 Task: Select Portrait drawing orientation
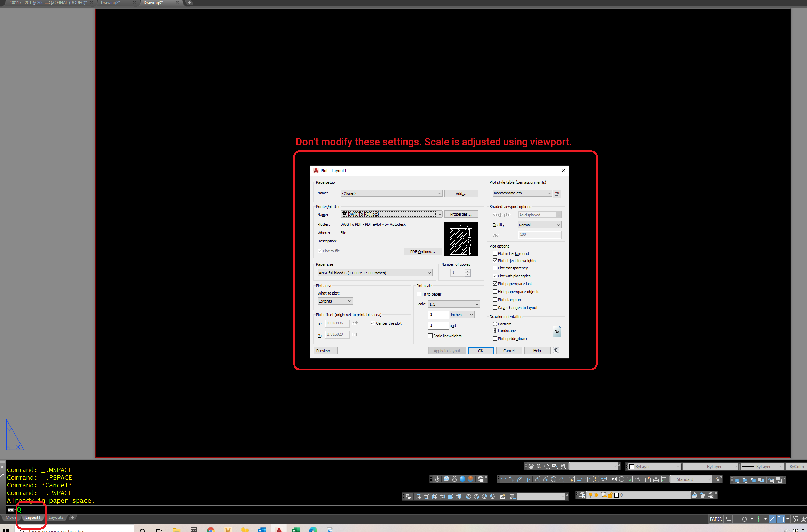click(x=495, y=324)
